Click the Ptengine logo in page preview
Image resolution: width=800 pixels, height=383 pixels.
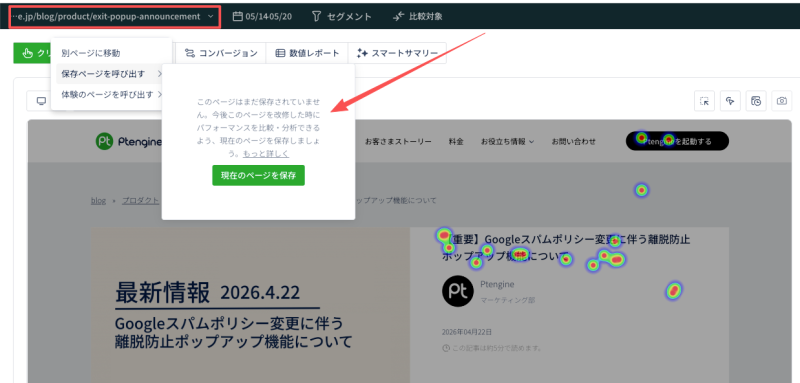(128, 141)
